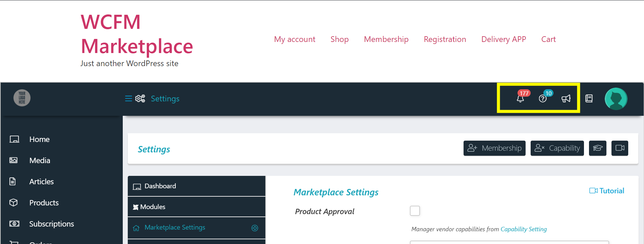Screen dimensions: 644x244
Task: Open the announcements megaphone icon
Action: tap(566, 98)
